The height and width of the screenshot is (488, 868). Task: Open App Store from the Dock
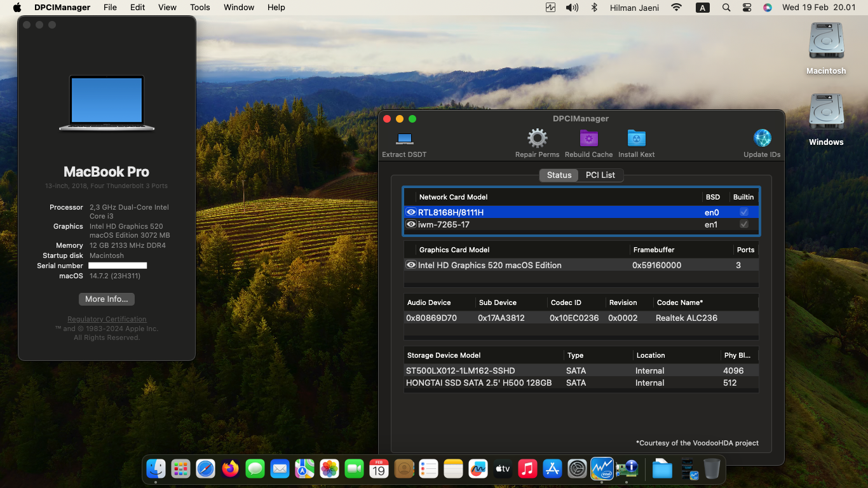click(552, 469)
